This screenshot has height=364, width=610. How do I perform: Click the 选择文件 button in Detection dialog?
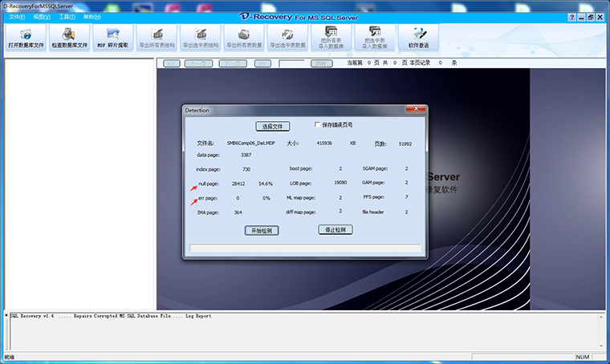tap(272, 126)
